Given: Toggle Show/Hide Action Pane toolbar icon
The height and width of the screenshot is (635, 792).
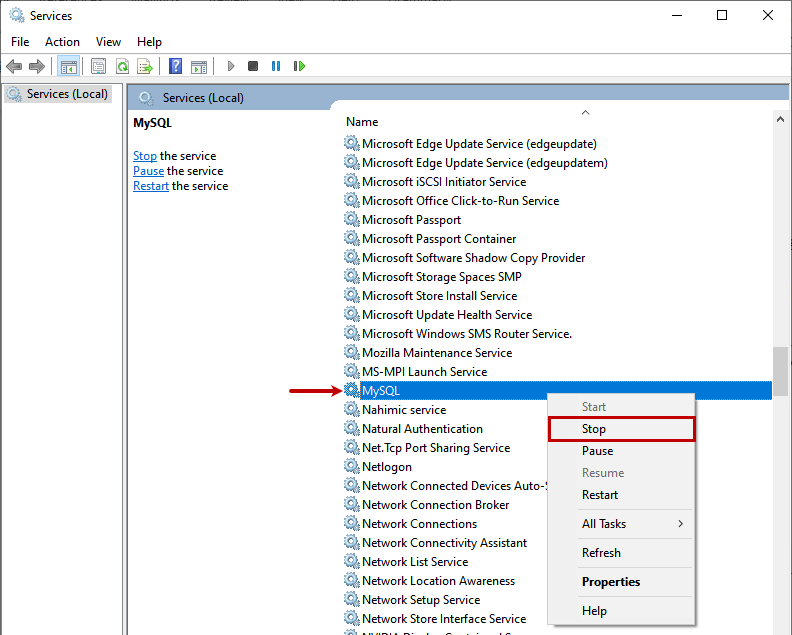Looking at the screenshot, I should pyautogui.click(x=199, y=66).
